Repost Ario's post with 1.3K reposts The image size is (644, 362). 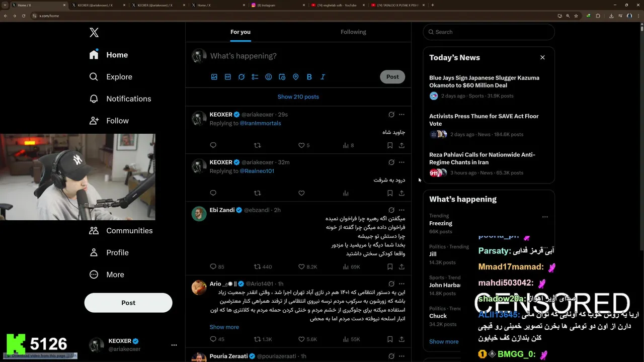263,339
